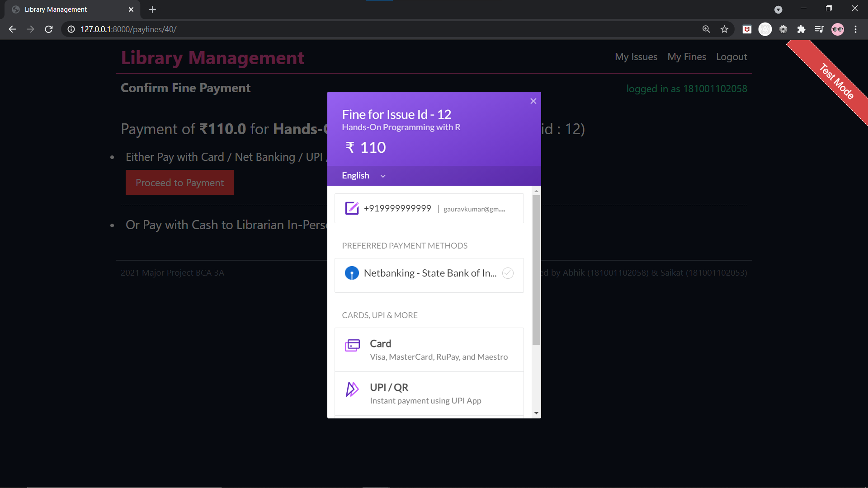This screenshot has height=488, width=868.
Task: Click the UPI / QR payment icon
Action: pos(352,389)
